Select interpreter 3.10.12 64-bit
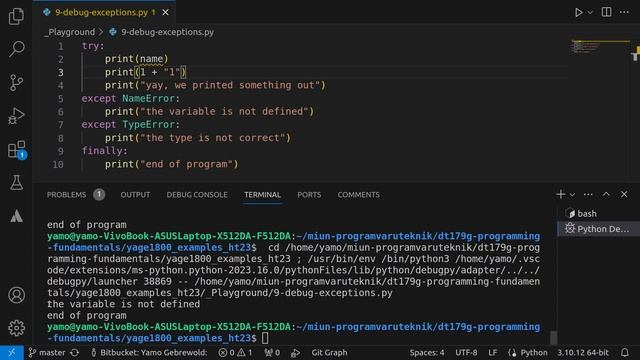640x360 pixels. click(583, 353)
